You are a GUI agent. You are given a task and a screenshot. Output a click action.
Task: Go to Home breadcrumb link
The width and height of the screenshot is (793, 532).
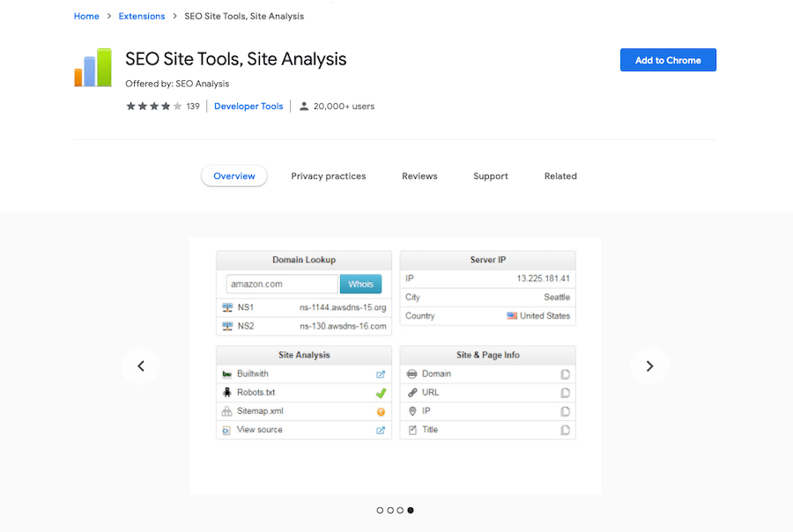pos(86,16)
